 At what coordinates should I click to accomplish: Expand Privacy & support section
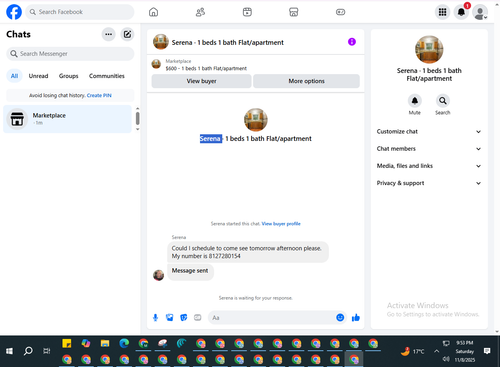[429, 183]
